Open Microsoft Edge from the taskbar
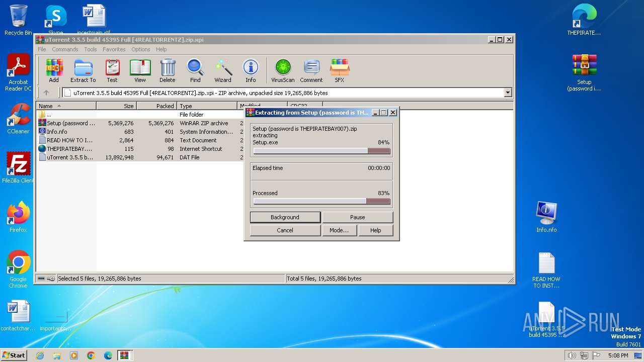The width and height of the screenshot is (644, 362). tap(108, 355)
